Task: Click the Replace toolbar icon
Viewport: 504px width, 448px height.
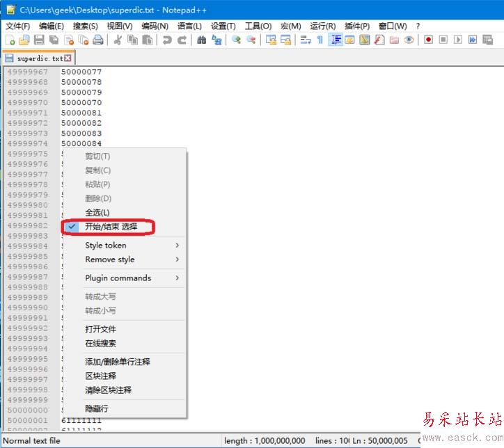Action: (216, 40)
